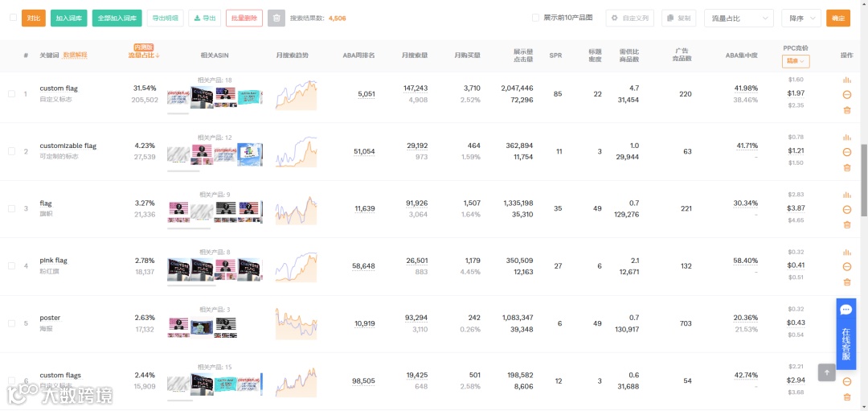Click the 批量删除 button
Screen dimensions: 868x411
244,18
